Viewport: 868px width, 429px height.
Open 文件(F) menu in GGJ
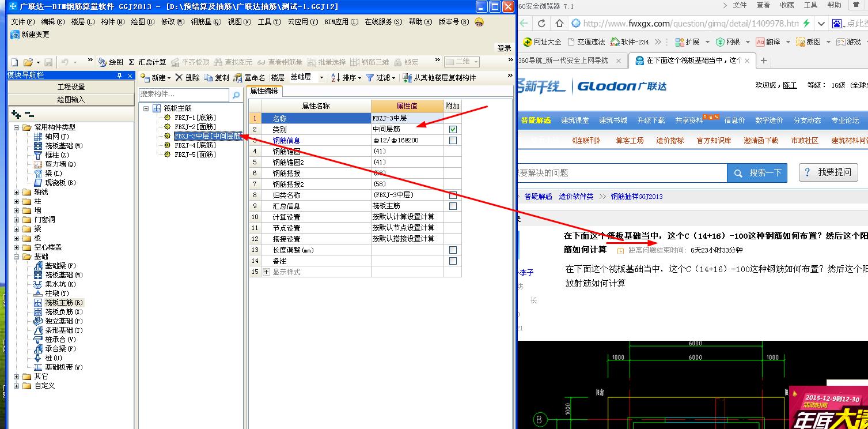[x=23, y=22]
